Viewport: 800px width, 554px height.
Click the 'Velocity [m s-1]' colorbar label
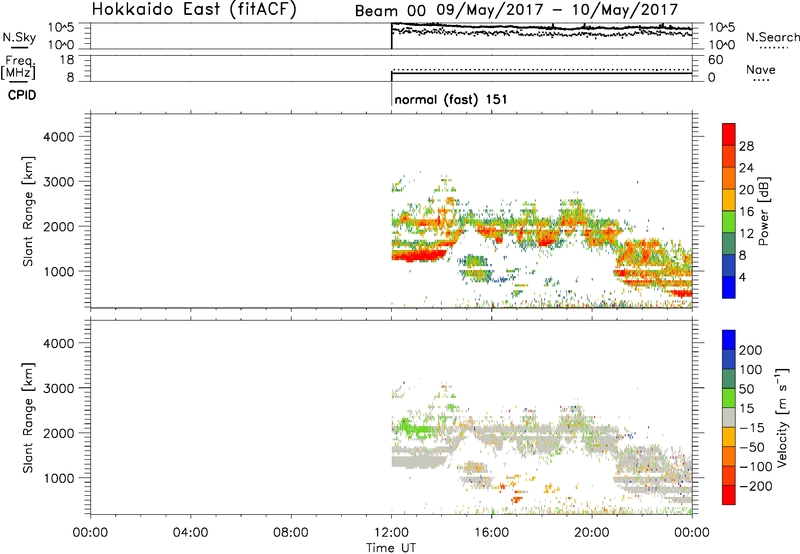[782, 417]
